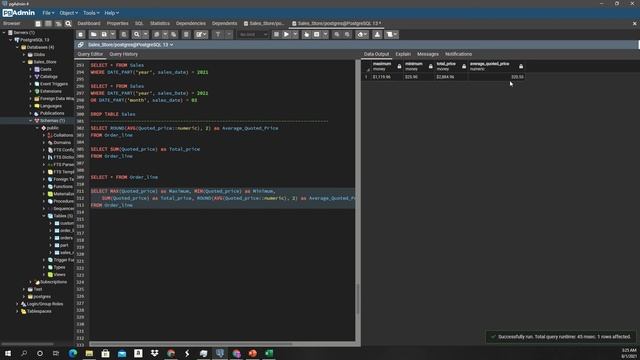640x360 pixels.
Task: Open the Explain options dropdown arrow
Action: (325, 35)
